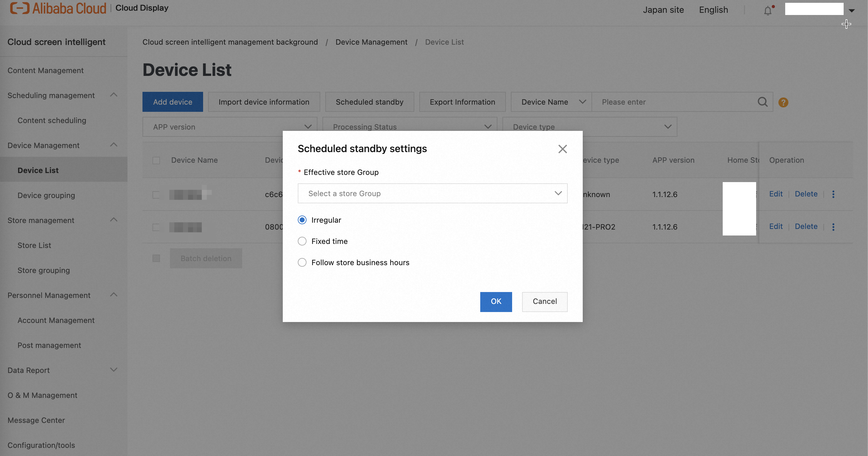The image size is (868, 456).
Task: Click the Cancel button in dialog
Action: [545, 302]
